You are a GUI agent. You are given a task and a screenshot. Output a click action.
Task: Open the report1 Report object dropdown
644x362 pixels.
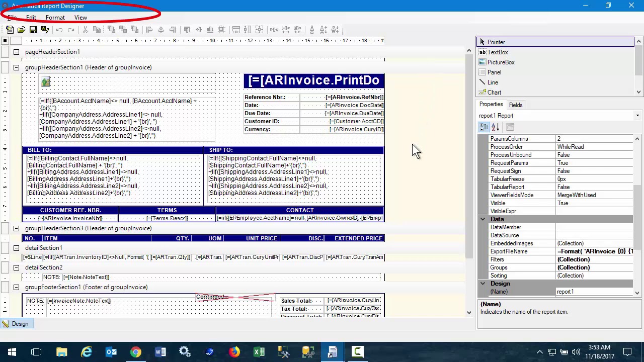(x=637, y=116)
